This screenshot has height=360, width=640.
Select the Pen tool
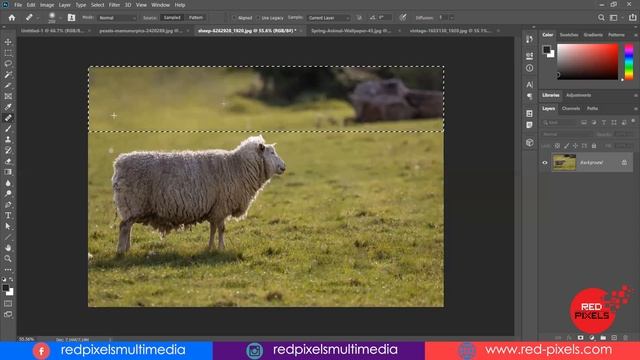pyautogui.click(x=8, y=204)
